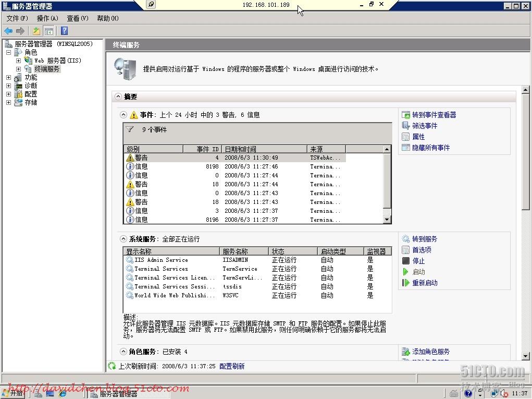The height and width of the screenshot is (399, 532).
Task: Click the 配置刷新 link
Action: click(x=232, y=366)
